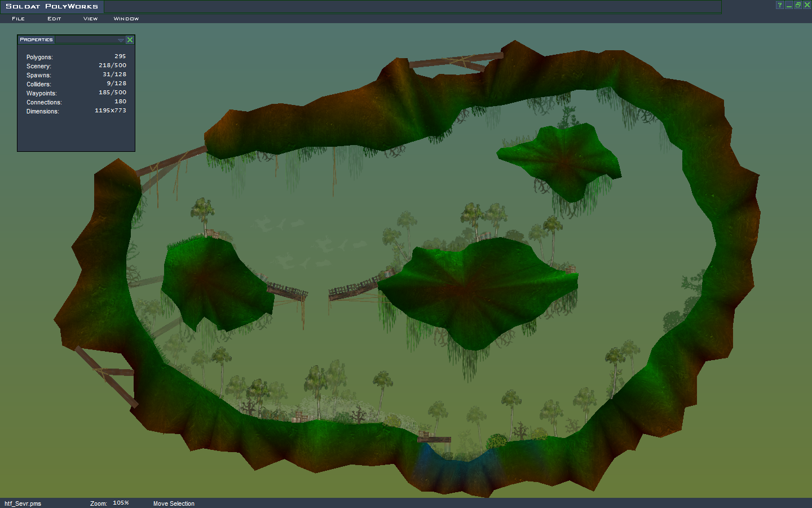Close the Properties panel
Viewport: 812px width, 508px height.
130,40
